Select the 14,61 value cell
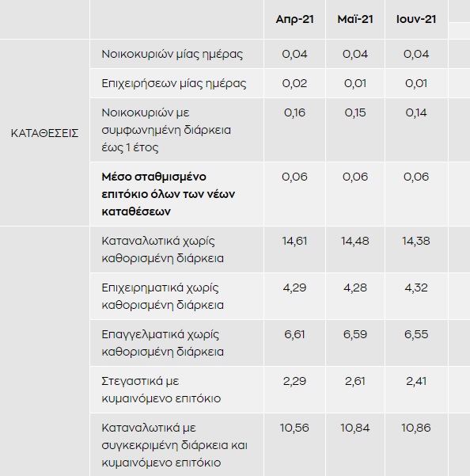Viewport: 470px width, 476px height. 294,241
